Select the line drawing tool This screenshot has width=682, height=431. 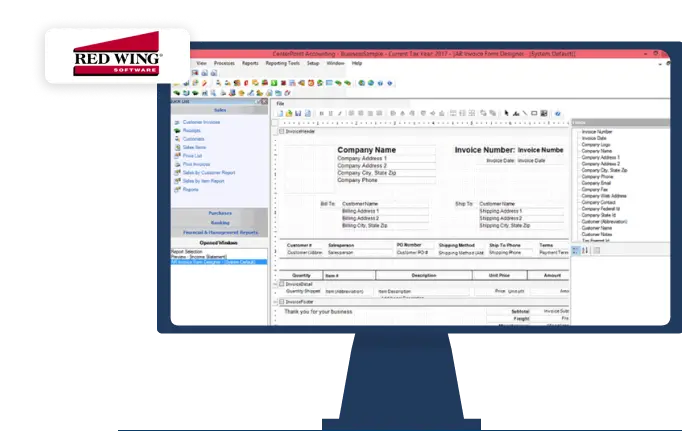click(525, 113)
